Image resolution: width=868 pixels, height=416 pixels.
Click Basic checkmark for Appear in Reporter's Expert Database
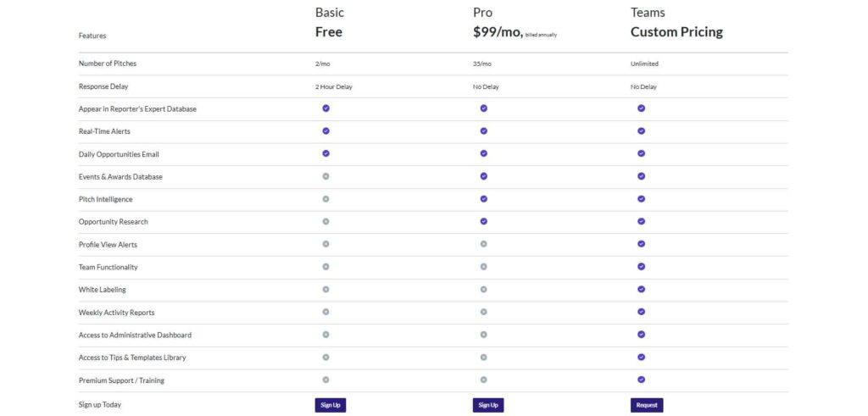[x=325, y=108]
